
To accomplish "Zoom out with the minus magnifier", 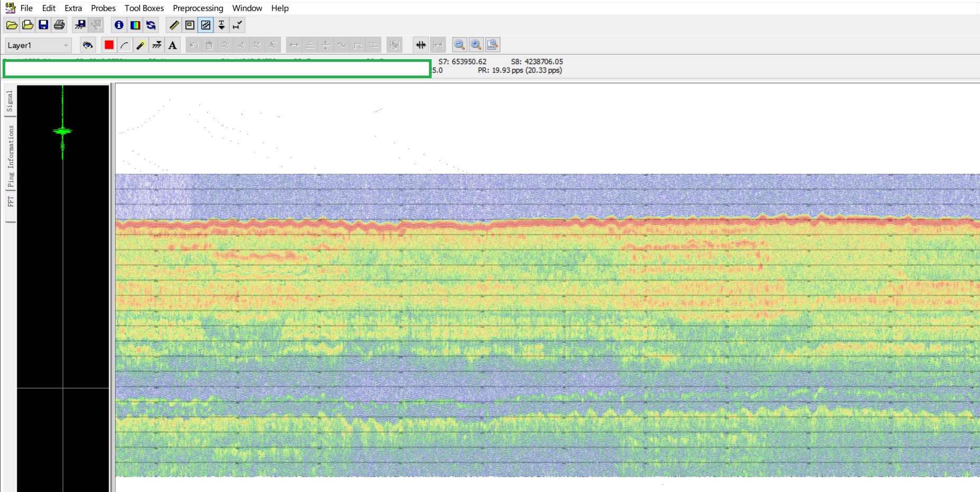I will coord(460,45).
